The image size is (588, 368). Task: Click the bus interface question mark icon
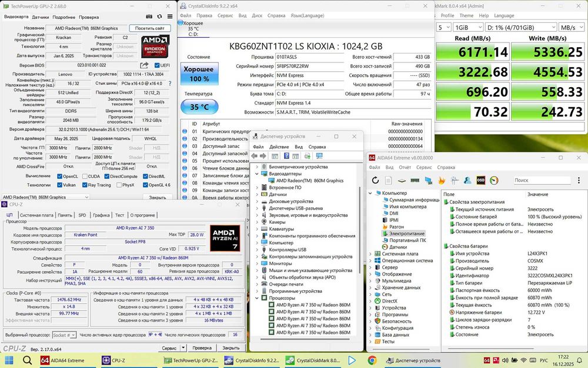[x=170, y=84]
